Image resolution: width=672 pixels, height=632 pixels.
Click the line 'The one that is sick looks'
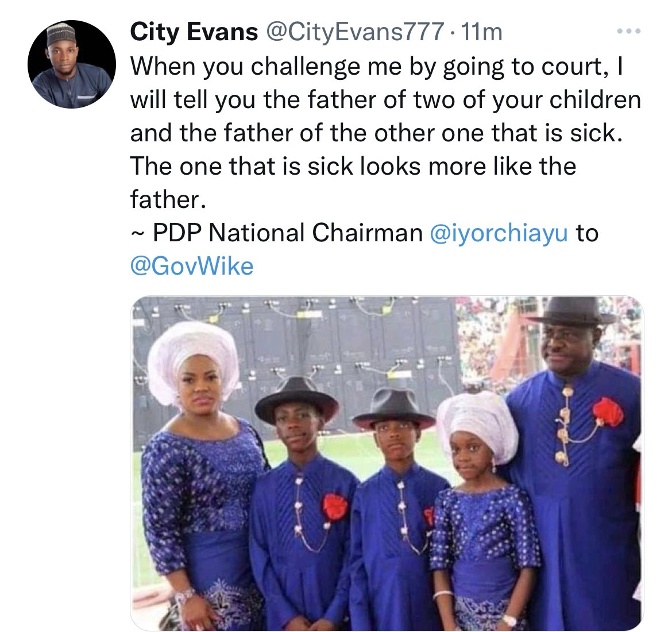[x=353, y=166]
